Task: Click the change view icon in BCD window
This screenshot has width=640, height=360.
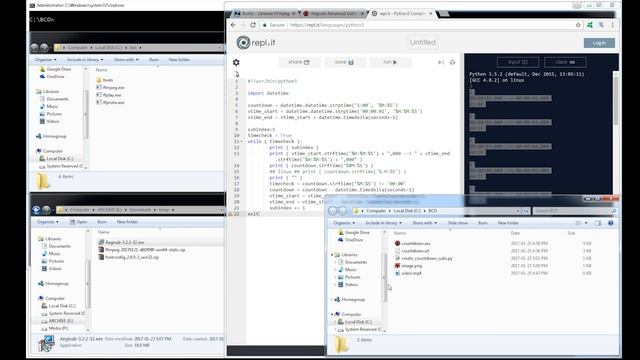Action: [x=578, y=223]
